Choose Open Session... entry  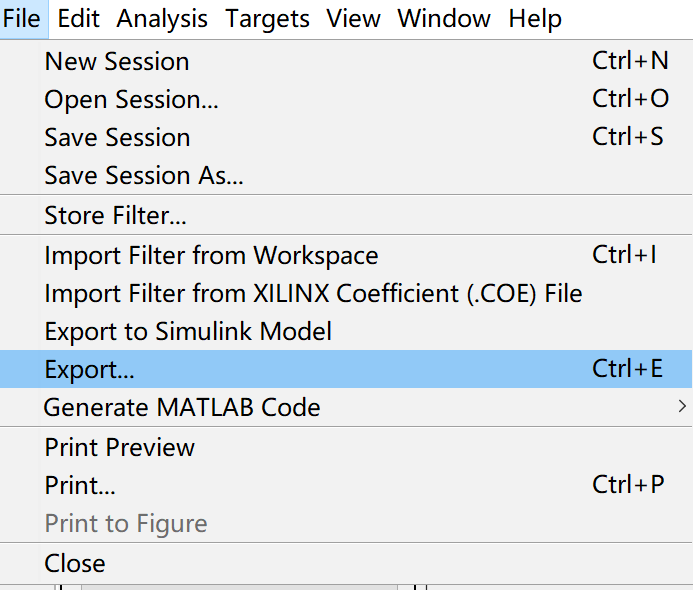(131, 100)
